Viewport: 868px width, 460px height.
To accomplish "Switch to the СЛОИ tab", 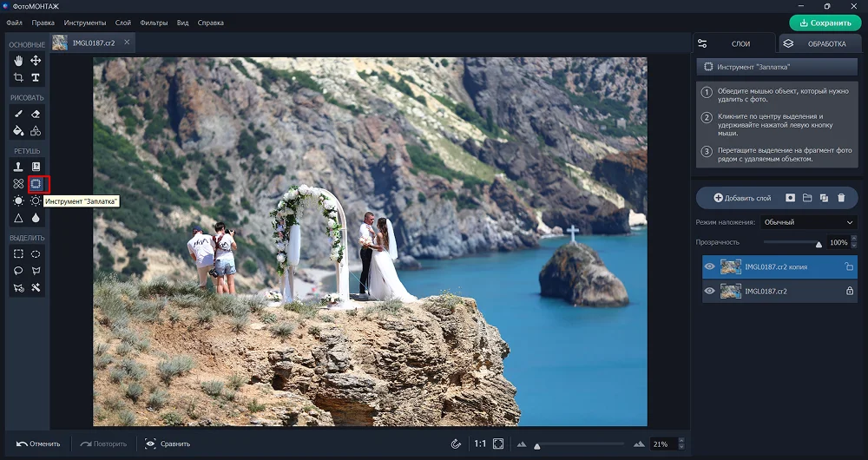I will tap(734, 43).
